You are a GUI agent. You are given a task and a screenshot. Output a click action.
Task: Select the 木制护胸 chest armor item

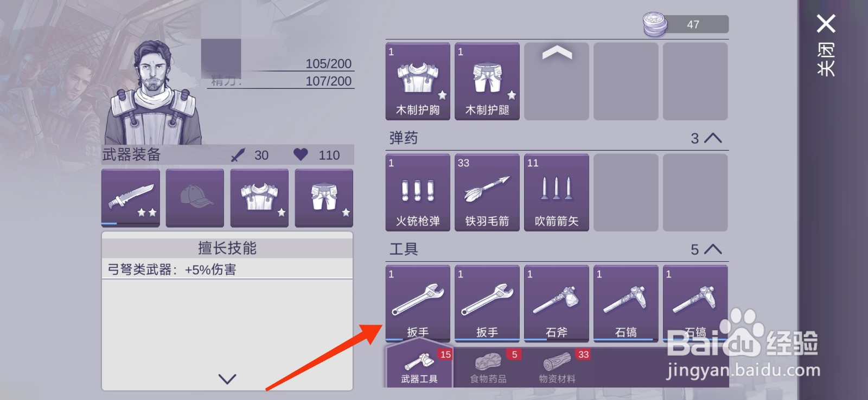point(418,81)
